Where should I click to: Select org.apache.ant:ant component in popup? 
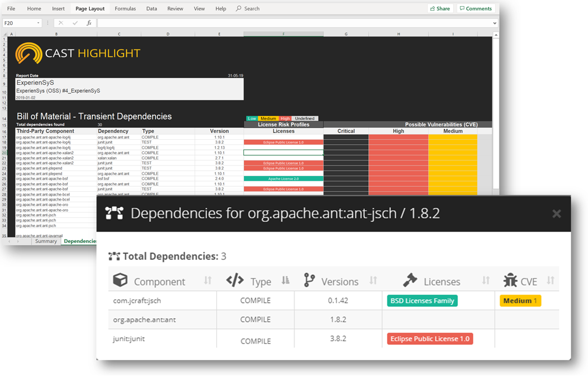pos(144,320)
